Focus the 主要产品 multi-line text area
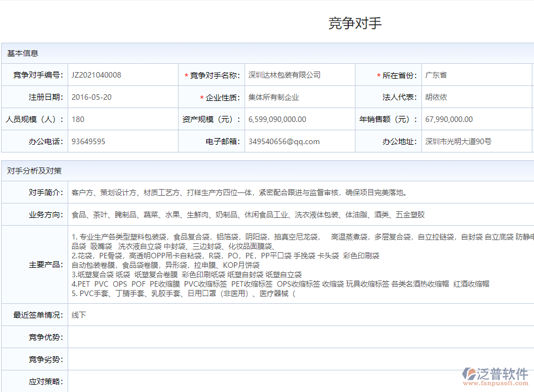 pyautogui.click(x=299, y=264)
